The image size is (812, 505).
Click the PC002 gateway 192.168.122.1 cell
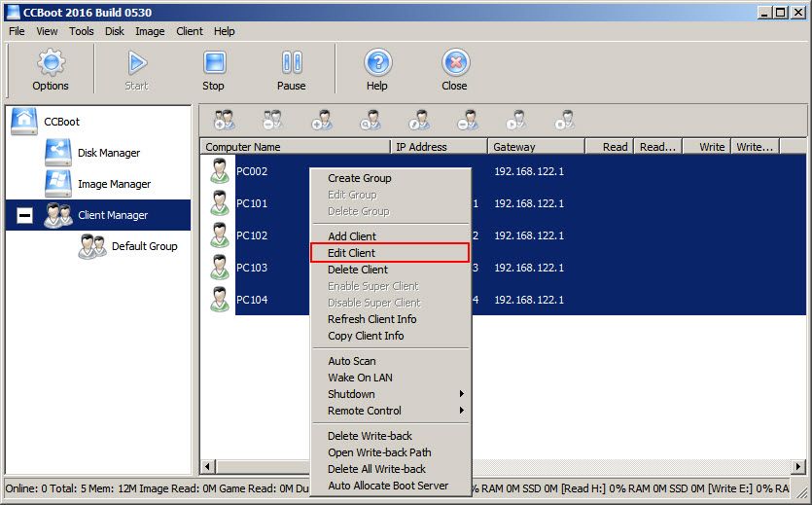coord(529,171)
